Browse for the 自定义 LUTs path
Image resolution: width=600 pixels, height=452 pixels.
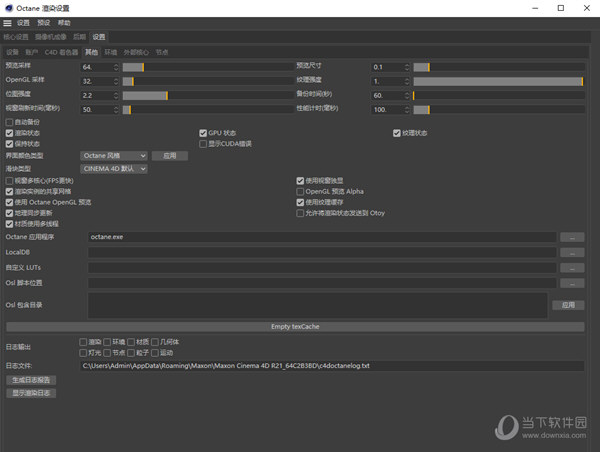click(x=572, y=268)
